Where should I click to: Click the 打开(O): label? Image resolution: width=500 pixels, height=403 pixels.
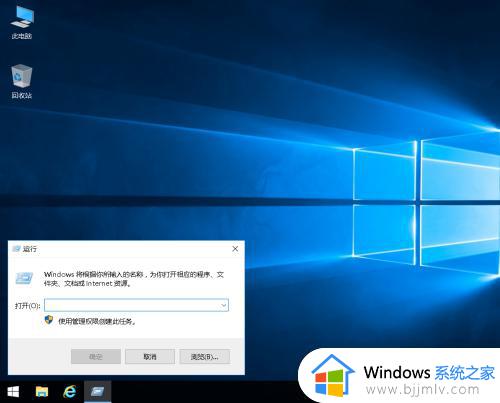(x=27, y=306)
